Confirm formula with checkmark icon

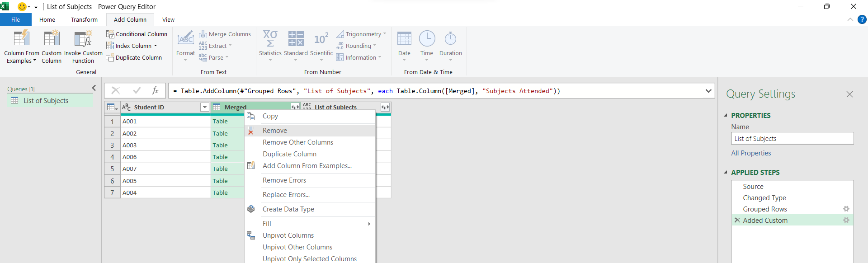[x=137, y=90]
